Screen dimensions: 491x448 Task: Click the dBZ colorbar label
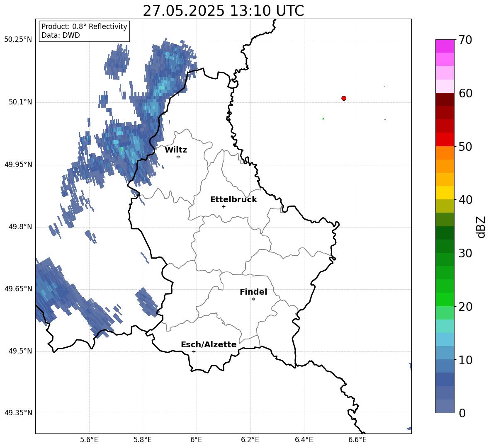481,227
